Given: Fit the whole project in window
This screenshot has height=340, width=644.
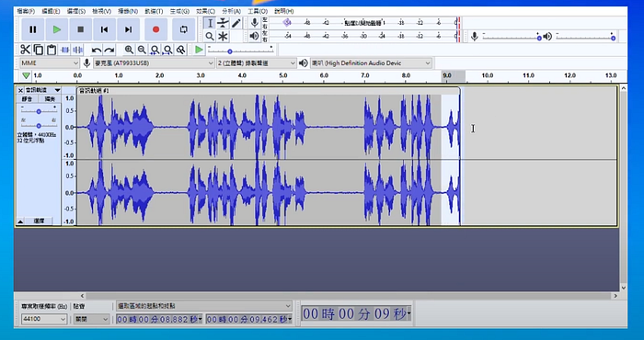Looking at the screenshot, I should coord(167,50).
